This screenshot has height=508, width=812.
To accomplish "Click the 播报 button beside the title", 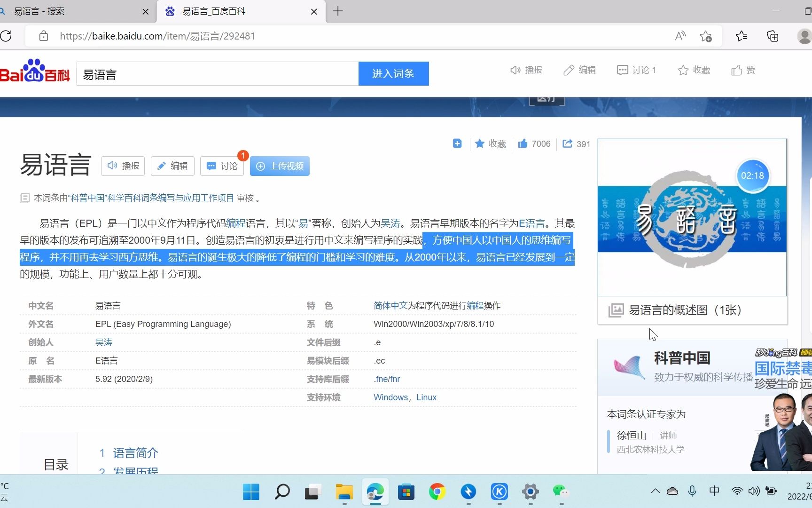I will coord(123,166).
